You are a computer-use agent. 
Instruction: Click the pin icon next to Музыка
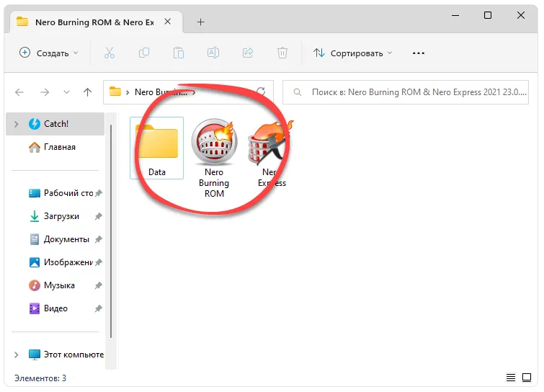99,285
